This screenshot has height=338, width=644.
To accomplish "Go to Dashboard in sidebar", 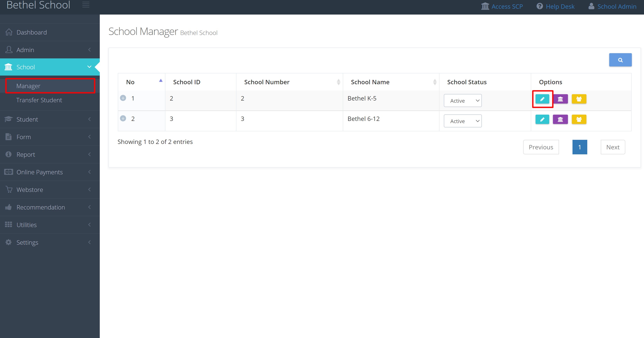I will tap(32, 32).
